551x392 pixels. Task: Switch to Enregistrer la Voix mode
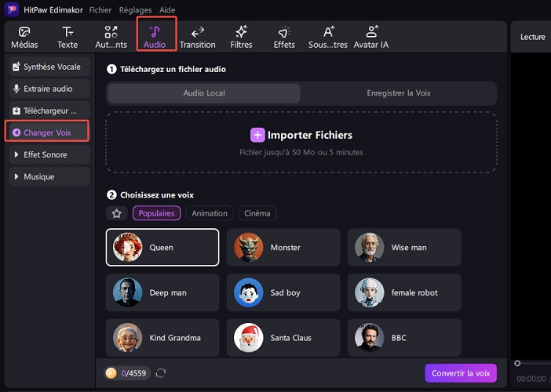398,93
